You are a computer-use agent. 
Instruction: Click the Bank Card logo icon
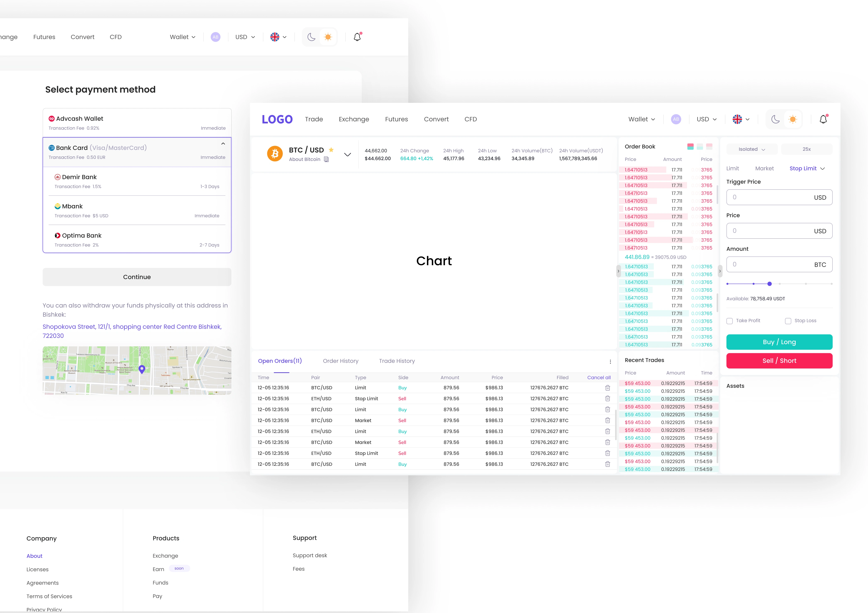click(x=51, y=148)
